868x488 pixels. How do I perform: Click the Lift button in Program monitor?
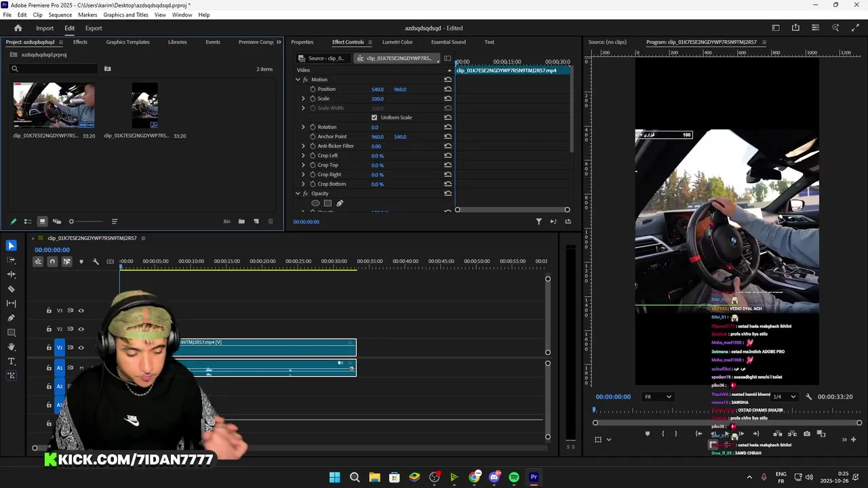(x=778, y=434)
